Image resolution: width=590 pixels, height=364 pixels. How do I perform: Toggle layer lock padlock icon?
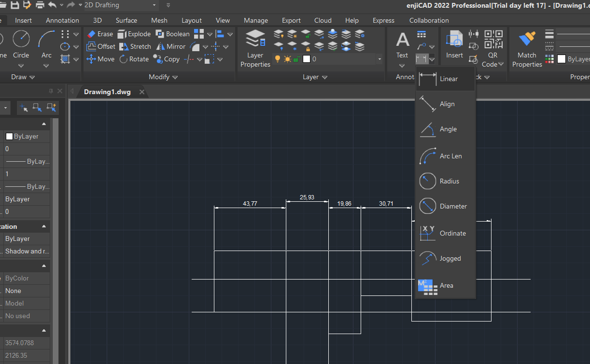tap(297, 59)
